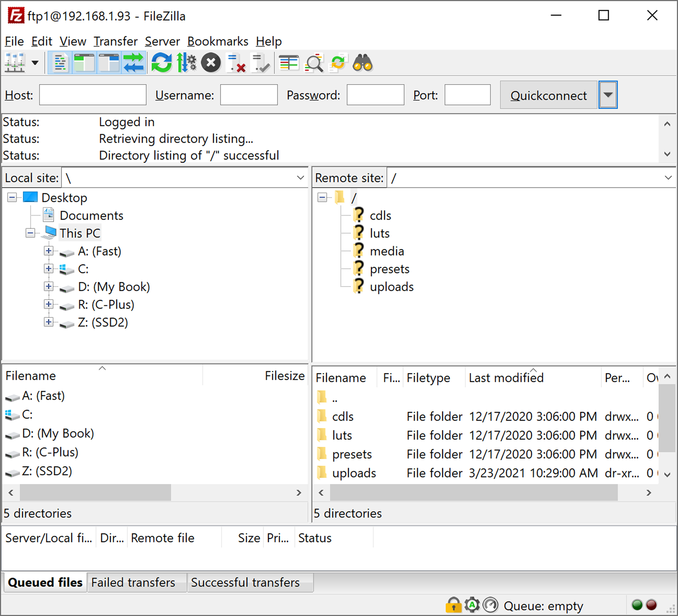This screenshot has height=616, width=678.
Task: Click the local file list horizontal scrollbar
Action: pos(95,493)
